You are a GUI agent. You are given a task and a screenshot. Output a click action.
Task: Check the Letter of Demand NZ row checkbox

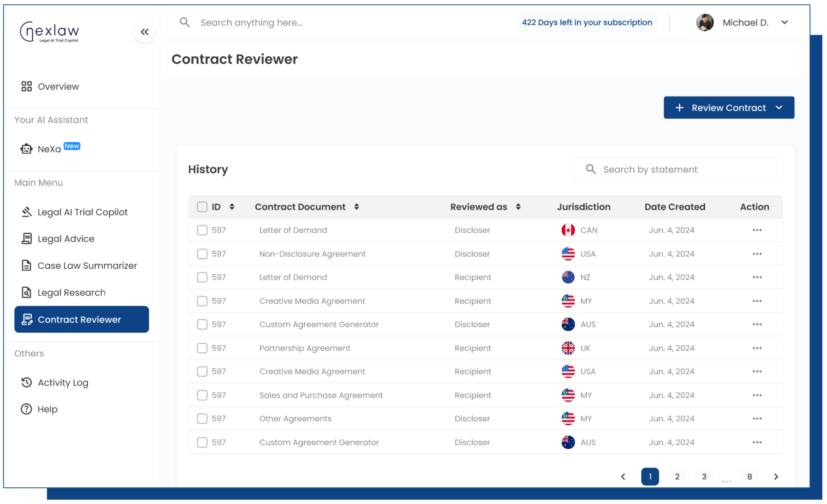[x=202, y=277]
